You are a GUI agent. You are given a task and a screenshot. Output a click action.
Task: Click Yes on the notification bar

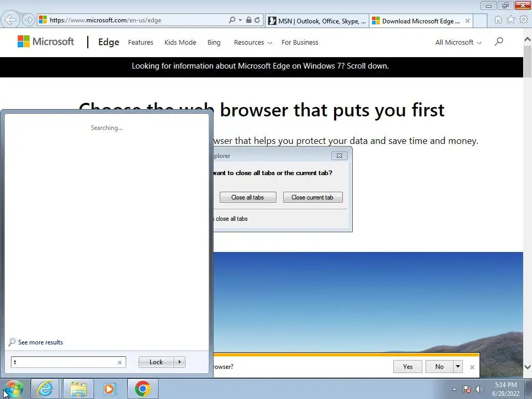[x=408, y=366]
